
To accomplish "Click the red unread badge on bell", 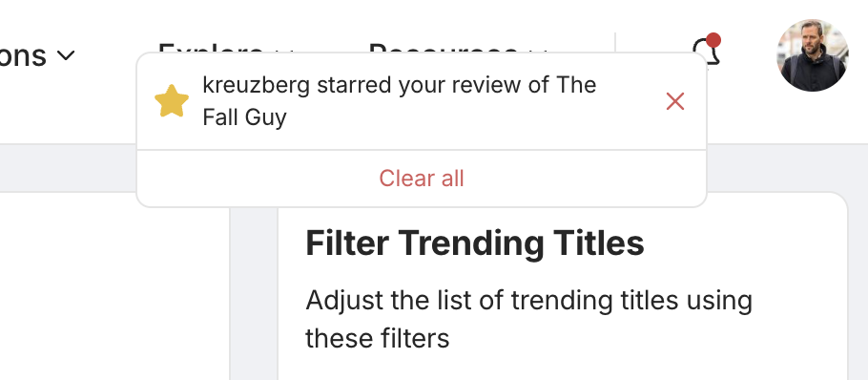I will [x=713, y=40].
